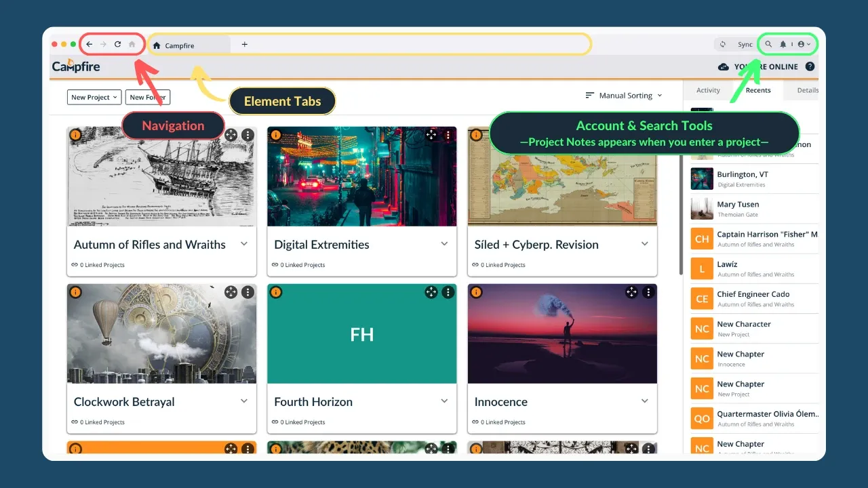The width and height of the screenshot is (868, 488).
Task: Click the New Folder button
Action: (x=148, y=97)
